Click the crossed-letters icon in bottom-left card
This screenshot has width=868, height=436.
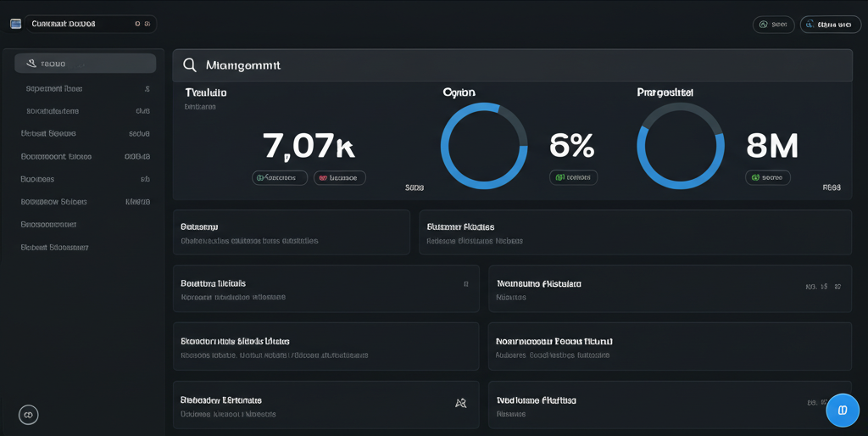click(460, 403)
